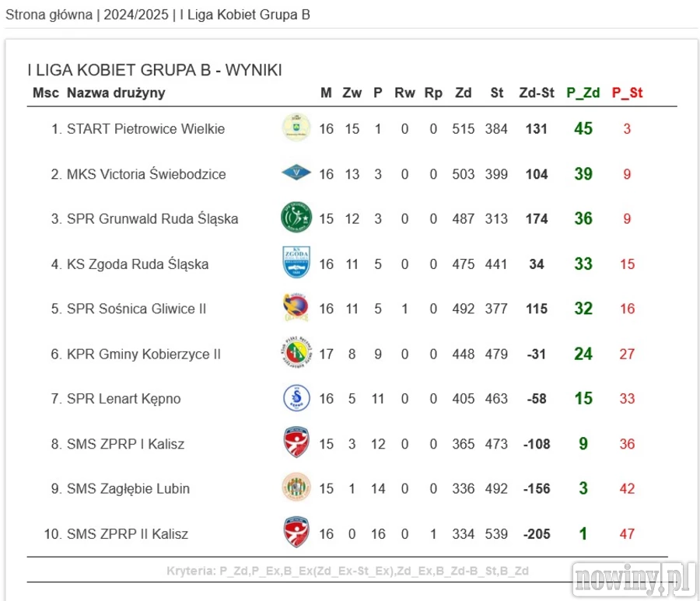Click the SMS ZPRP II Kalisz logo
The width and height of the screenshot is (700, 601).
[x=296, y=533]
